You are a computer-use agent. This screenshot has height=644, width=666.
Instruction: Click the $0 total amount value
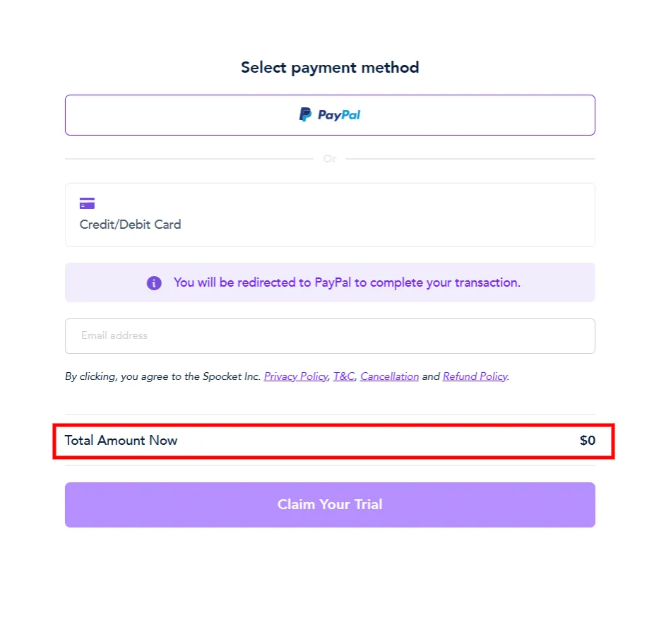(587, 441)
